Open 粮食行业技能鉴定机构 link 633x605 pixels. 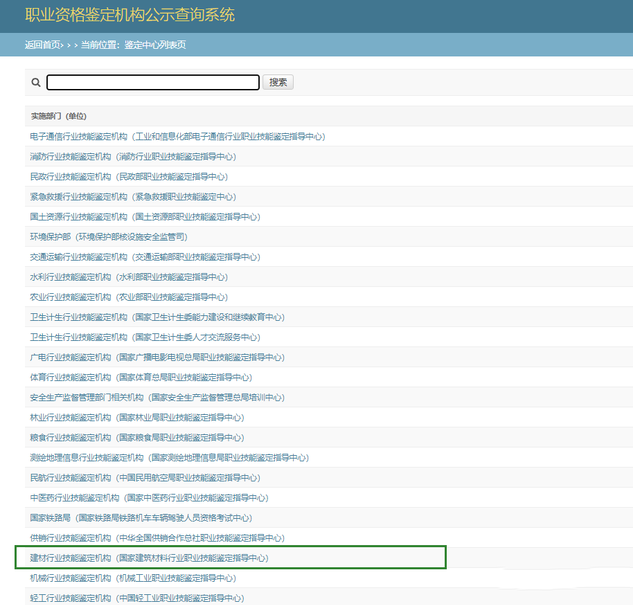(137, 438)
